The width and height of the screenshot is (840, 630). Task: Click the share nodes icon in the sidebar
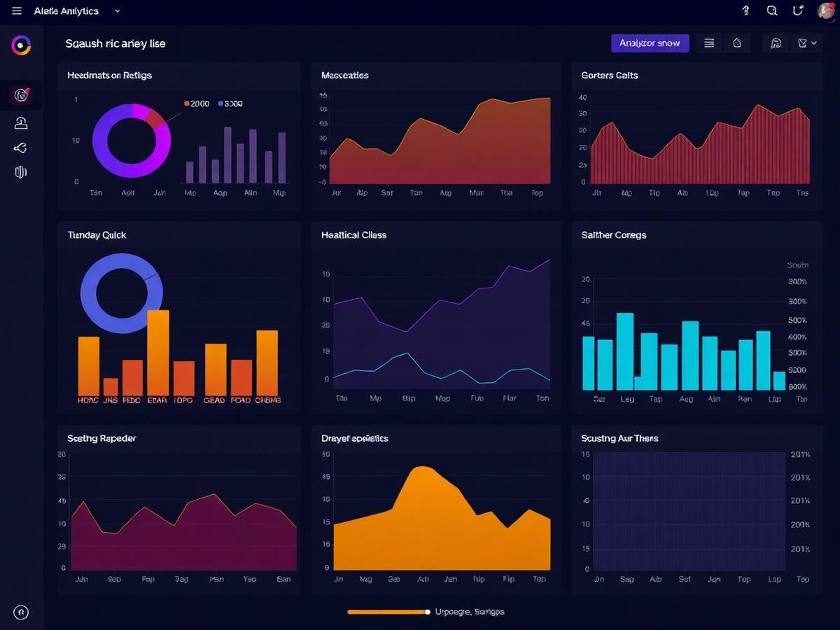point(20,148)
